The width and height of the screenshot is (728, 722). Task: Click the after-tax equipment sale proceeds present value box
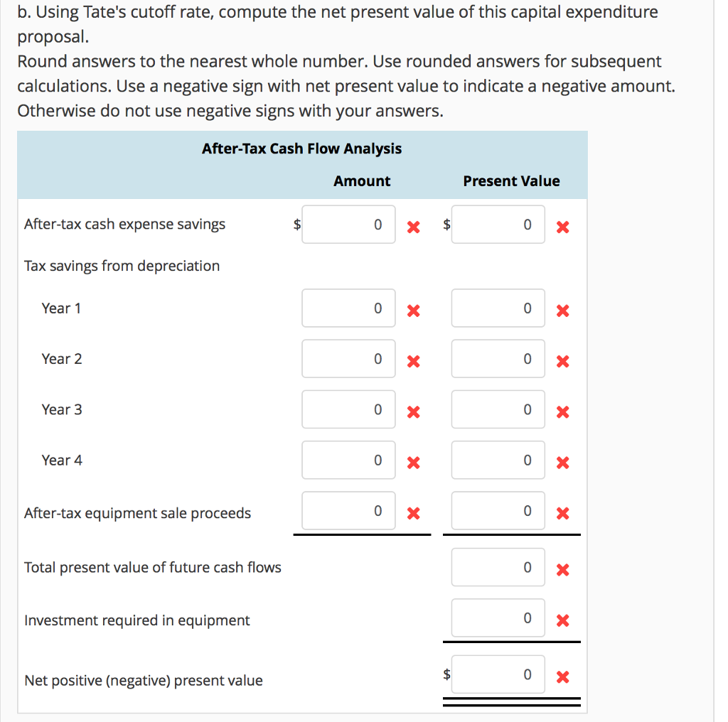click(x=498, y=511)
